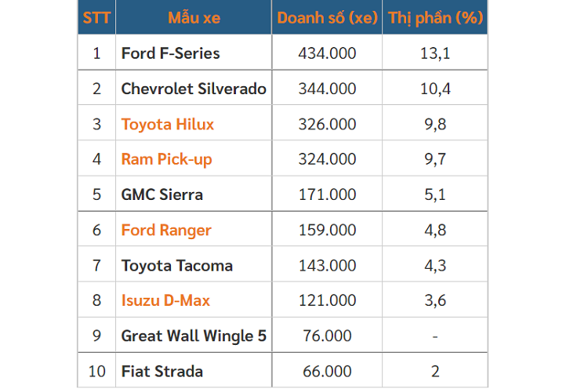Select the 76.000 sales cell

(x=327, y=336)
